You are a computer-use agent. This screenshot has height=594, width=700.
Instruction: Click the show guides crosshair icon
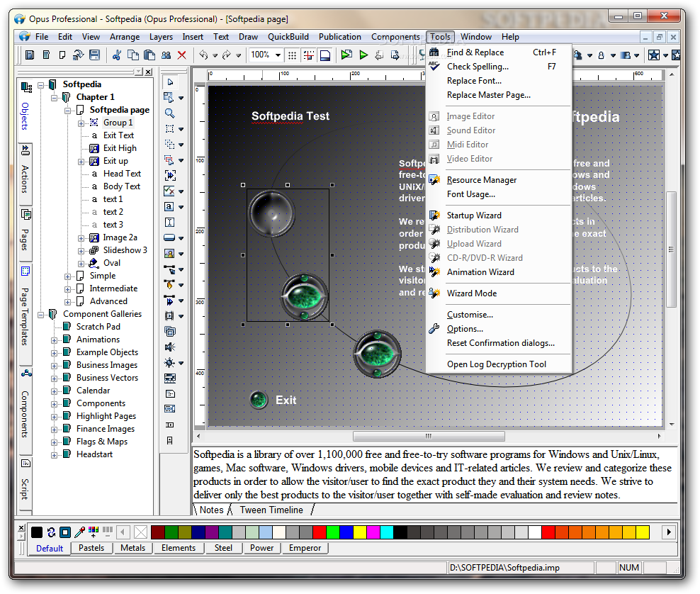pyautogui.click(x=308, y=55)
